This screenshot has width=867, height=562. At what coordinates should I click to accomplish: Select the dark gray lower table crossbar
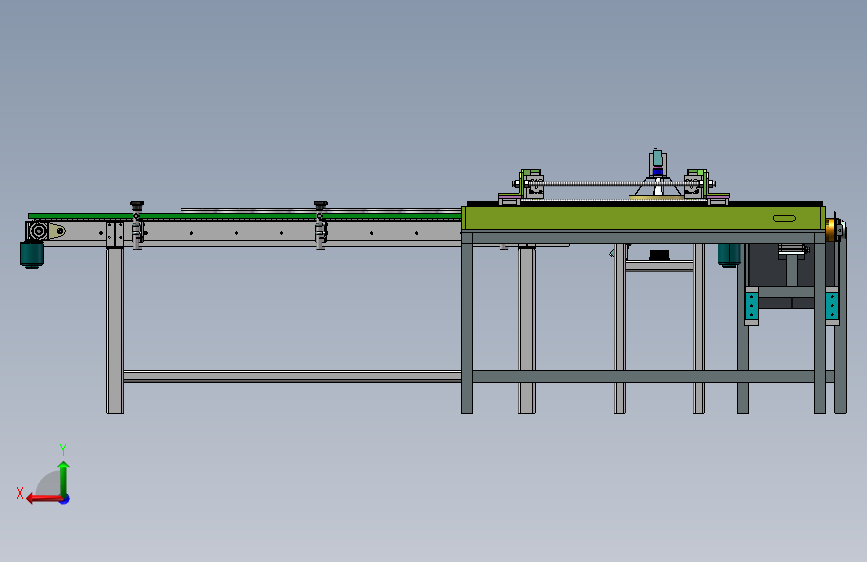coord(644,377)
